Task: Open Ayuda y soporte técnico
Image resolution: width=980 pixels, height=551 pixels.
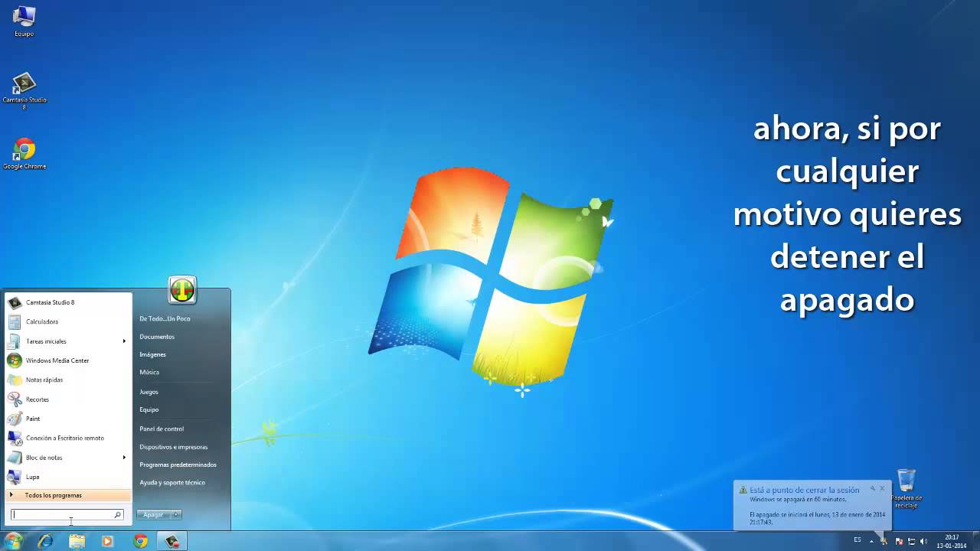Action: (x=172, y=483)
